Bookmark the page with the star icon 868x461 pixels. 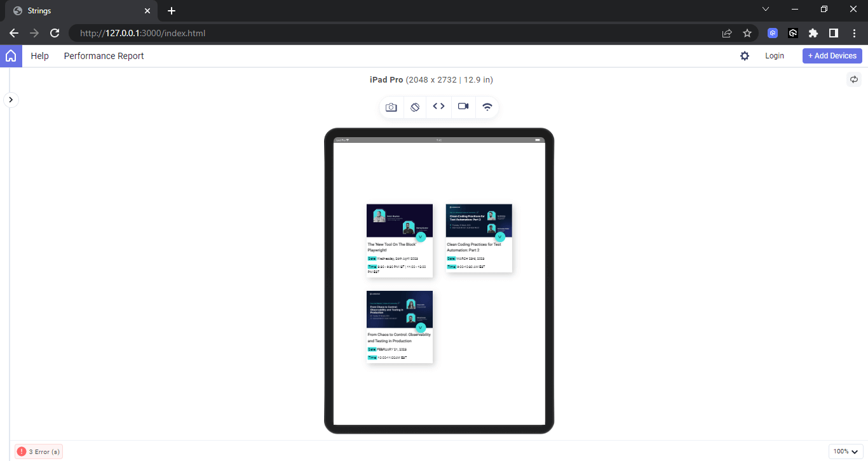tap(747, 32)
